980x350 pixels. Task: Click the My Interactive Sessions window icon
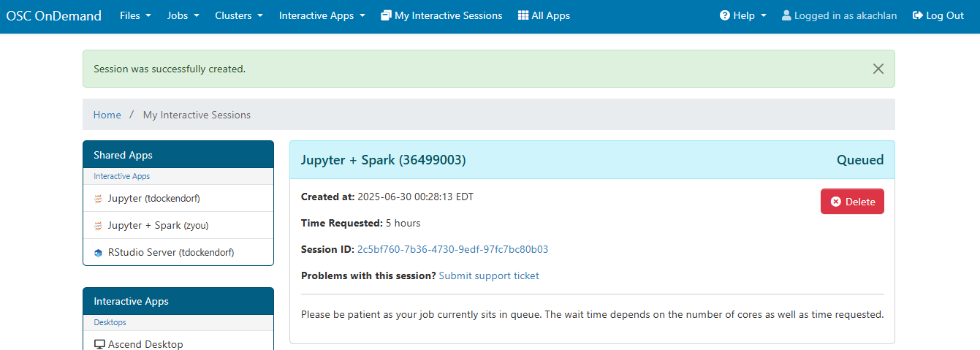point(386,15)
